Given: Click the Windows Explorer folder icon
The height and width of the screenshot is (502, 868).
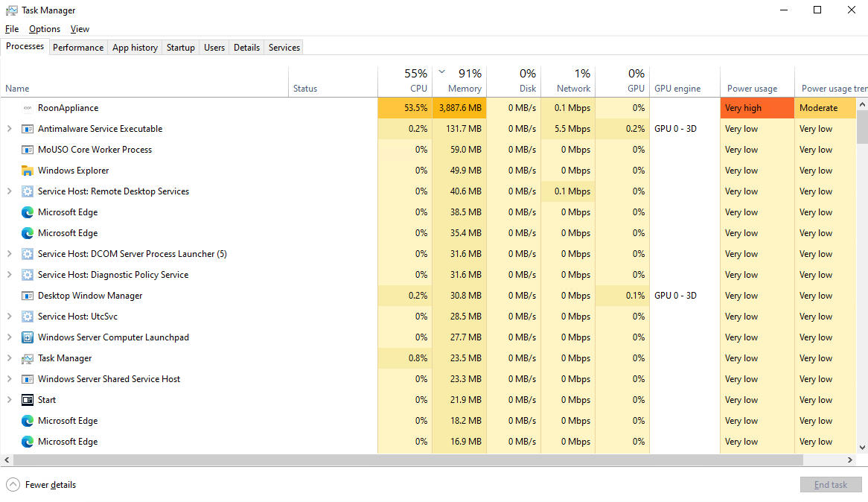Looking at the screenshot, I should 27,171.
